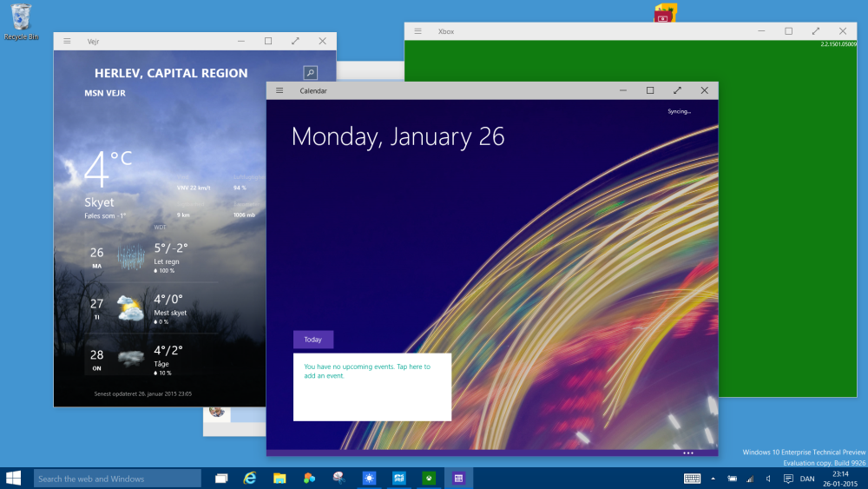The height and width of the screenshot is (489, 868).
Task: Launch Internet Explorer from the taskbar
Action: click(x=251, y=479)
